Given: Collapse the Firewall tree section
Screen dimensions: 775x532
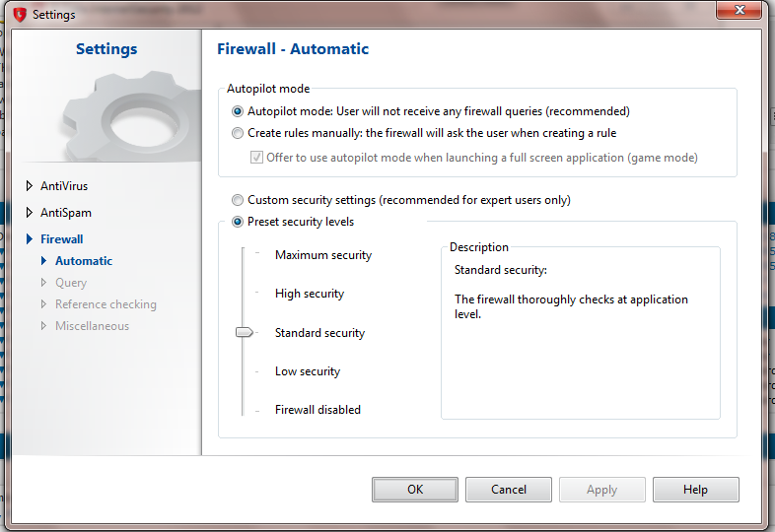Looking at the screenshot, I should coord(29,239).
